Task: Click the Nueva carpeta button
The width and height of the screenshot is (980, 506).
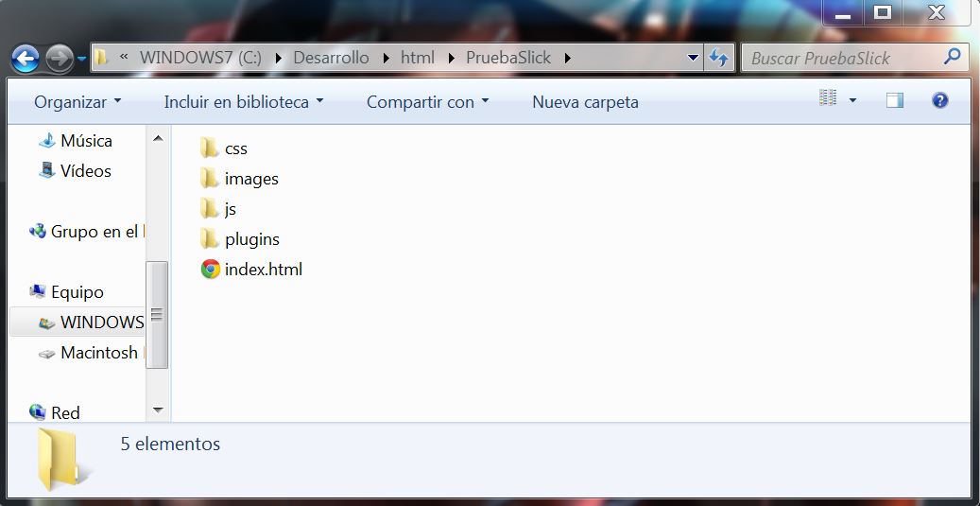Action: click(x=585, y=101)
